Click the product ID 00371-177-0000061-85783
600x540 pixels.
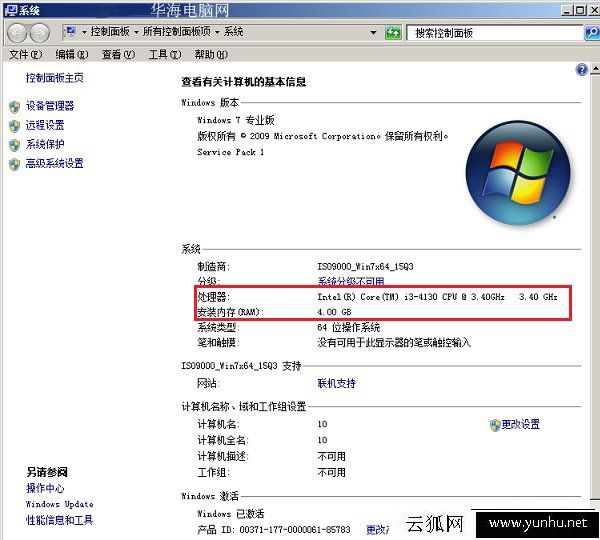click(x=295, y=530)
